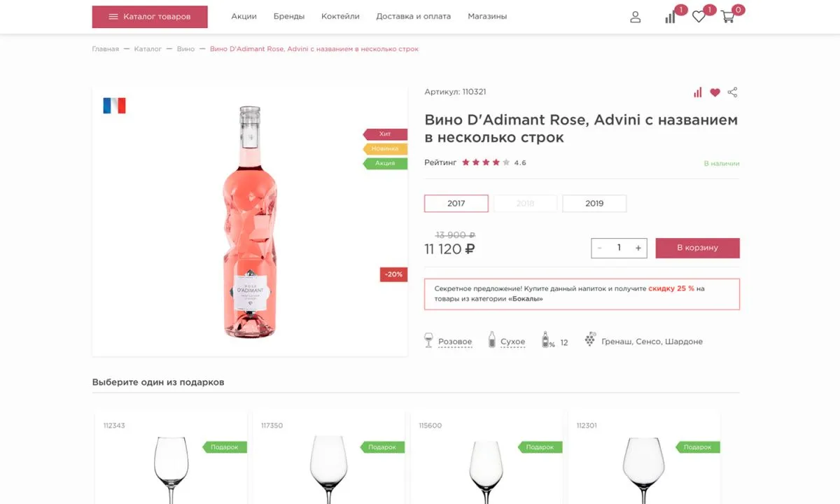Select the 2017 vintage year

(x=456, y=203)
